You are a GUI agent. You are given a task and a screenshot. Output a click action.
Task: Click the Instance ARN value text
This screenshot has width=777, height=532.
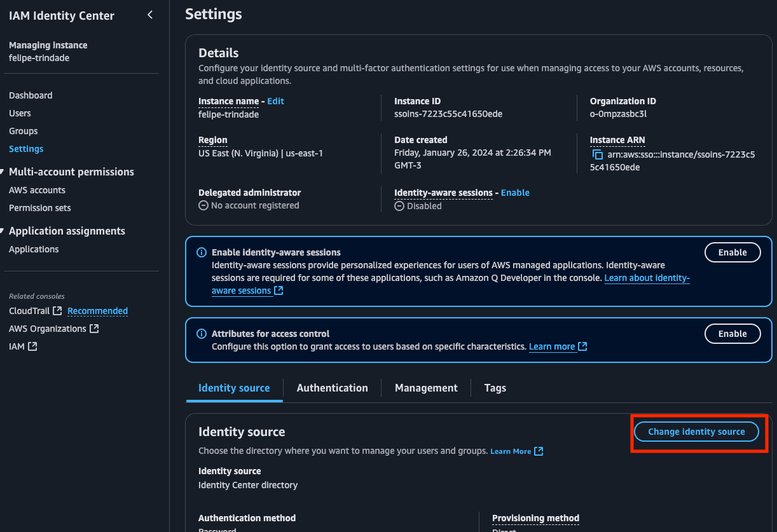click(673, 161)
